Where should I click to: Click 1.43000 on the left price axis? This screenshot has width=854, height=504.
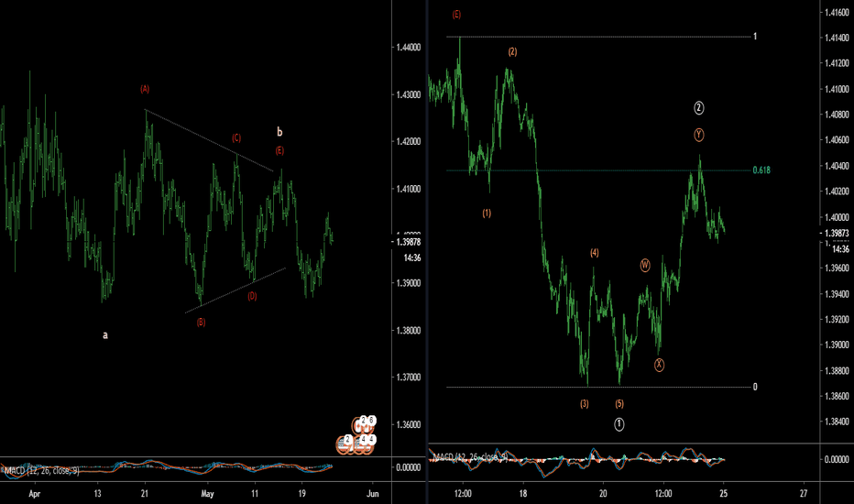coord(409,94)
